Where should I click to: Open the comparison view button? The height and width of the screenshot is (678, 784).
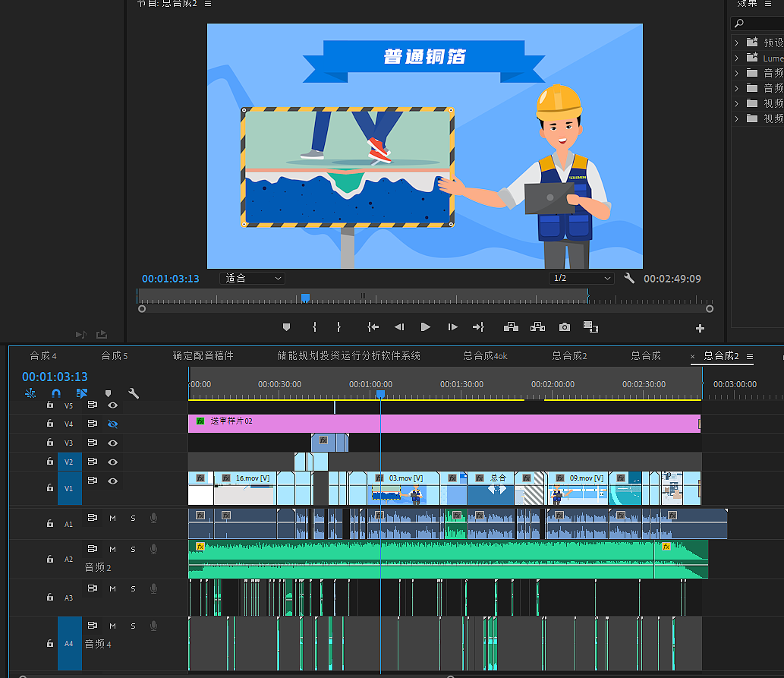(590, 327)
